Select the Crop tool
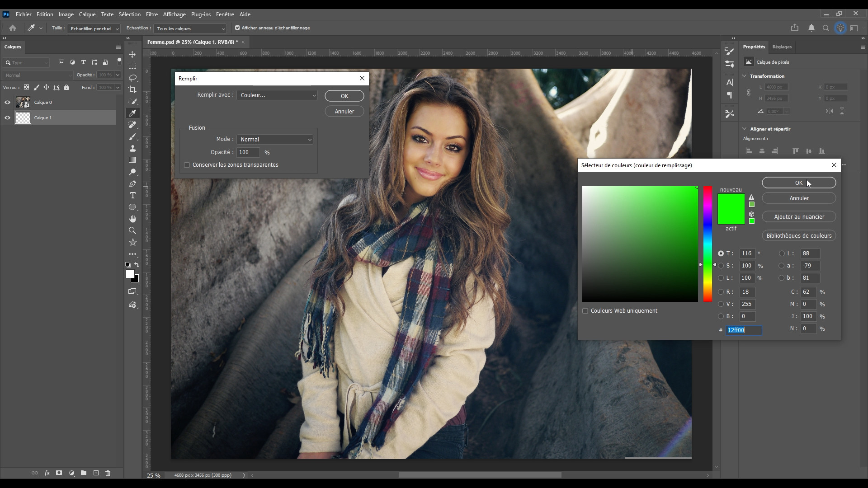The width and height of the screenshot is (868, 488). (132, 89)
